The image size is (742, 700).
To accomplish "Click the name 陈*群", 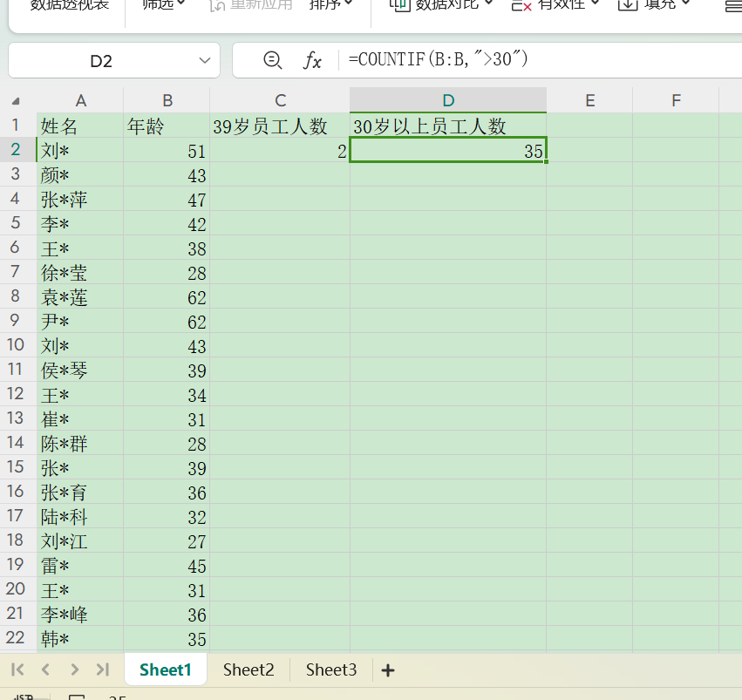I will (64, 444).
